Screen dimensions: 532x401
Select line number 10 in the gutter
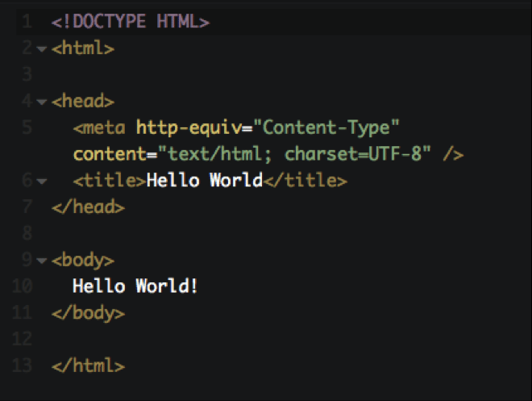[x=23, y=286]
